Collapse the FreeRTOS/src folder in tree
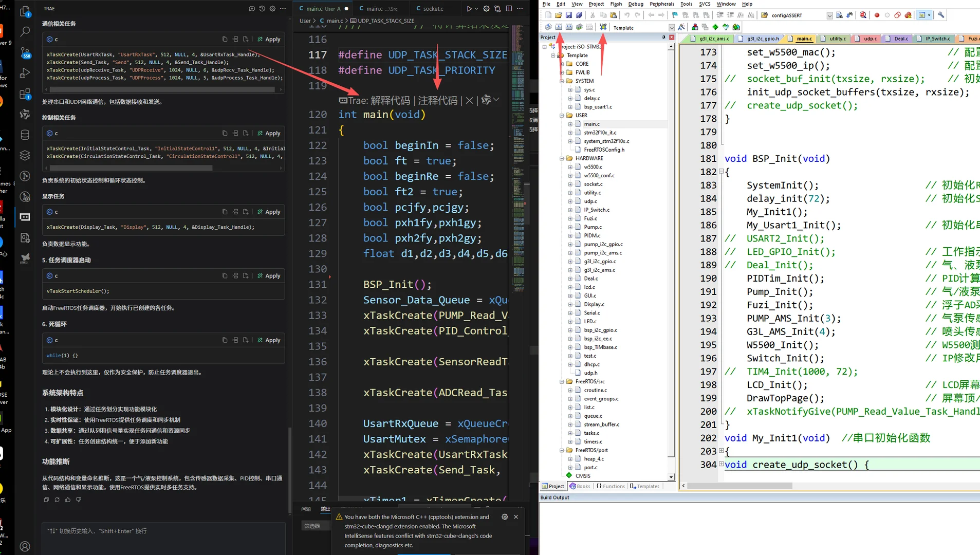The height and width of the screenshot is (555, 980). [562, 381]
